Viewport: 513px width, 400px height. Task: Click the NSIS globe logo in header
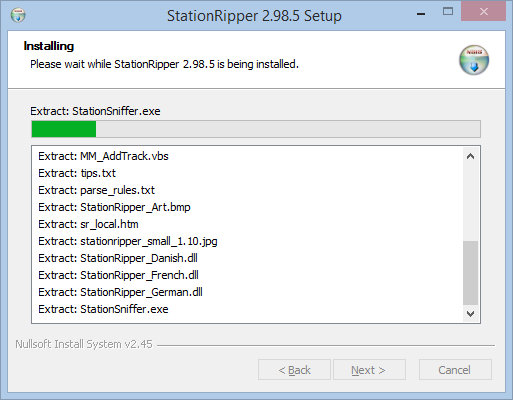[474, 60]
